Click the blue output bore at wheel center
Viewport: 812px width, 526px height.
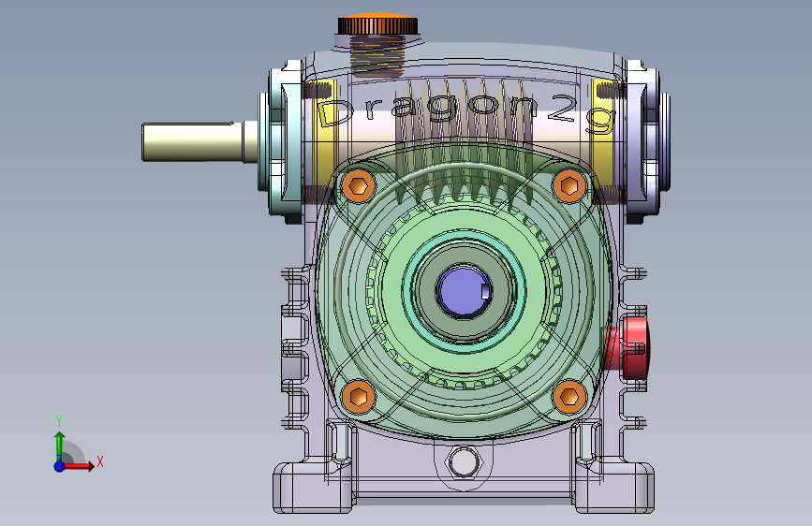tap(463, 291)
